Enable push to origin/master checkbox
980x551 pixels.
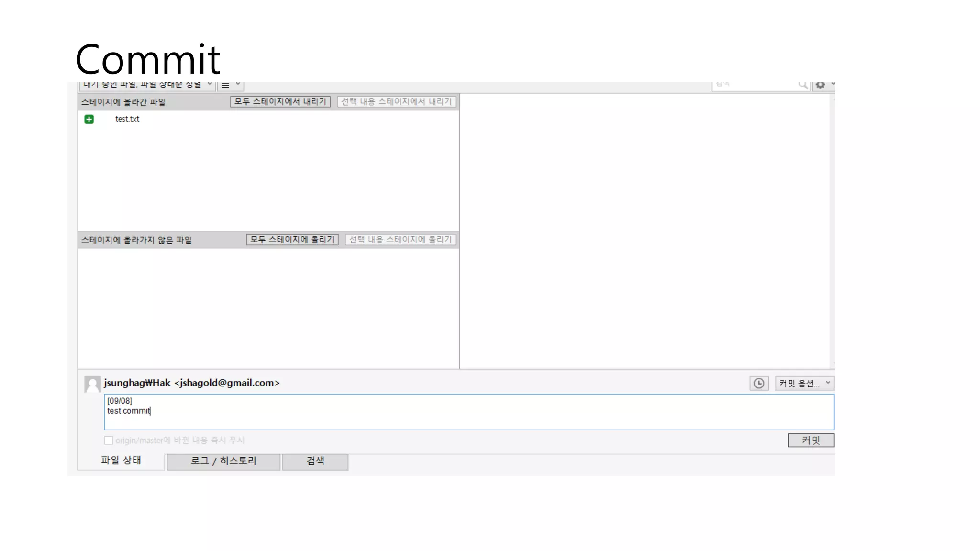pyautogui.click(x=109, y=440)
